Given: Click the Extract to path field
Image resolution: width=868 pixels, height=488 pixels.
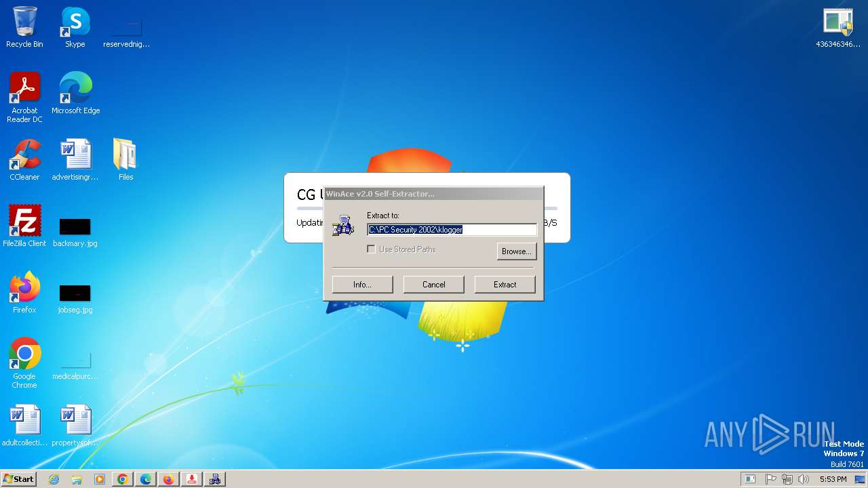Looking at the screenshot, I should pyautogui.click(x=452, y=230).
